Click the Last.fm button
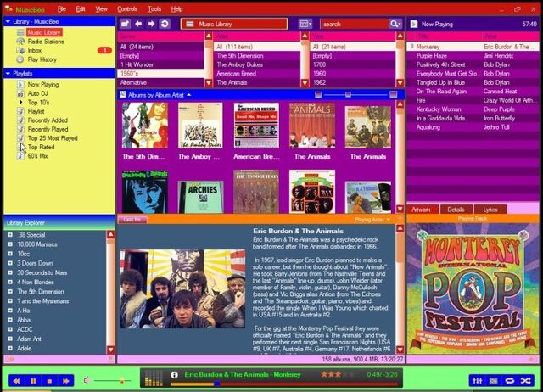Screen dimensions: 543x392 coord(132,219)
